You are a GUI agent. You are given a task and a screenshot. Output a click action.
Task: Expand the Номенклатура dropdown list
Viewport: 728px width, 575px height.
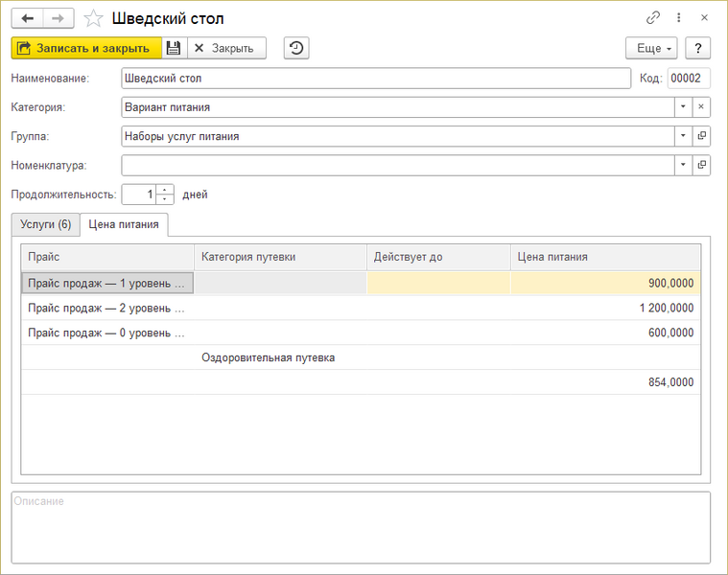click(682, 165)
